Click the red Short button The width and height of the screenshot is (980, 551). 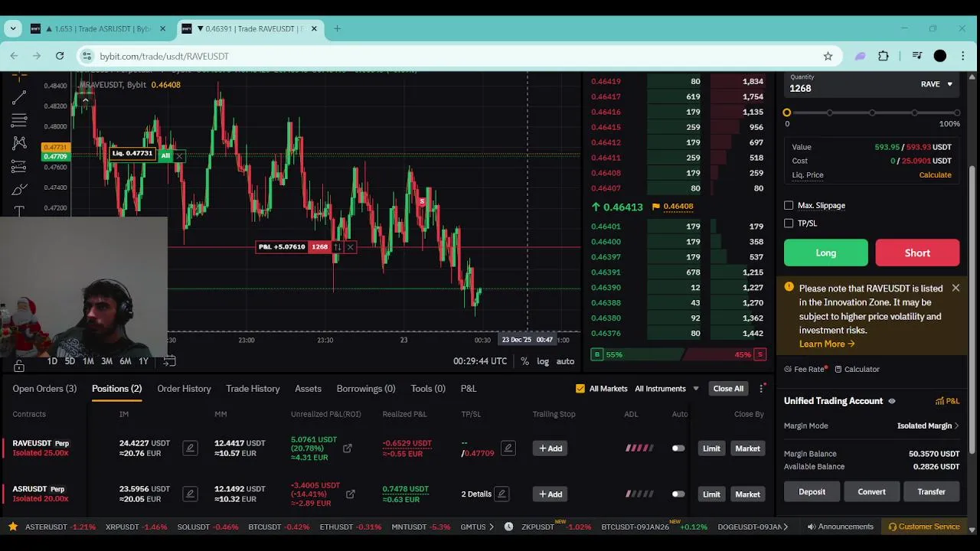click(917, 253)
